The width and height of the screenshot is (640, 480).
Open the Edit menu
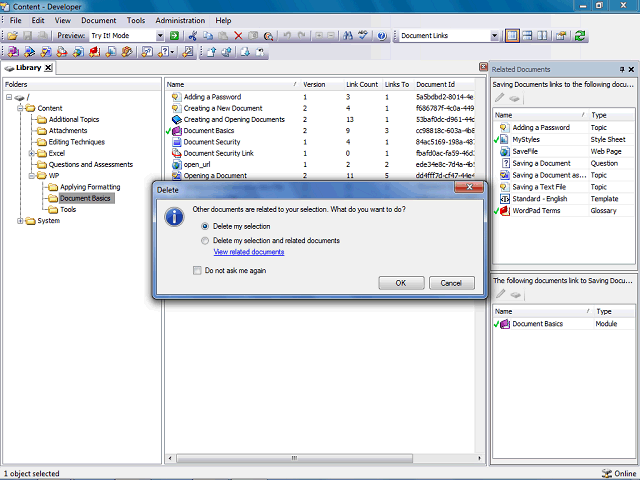pos(38,20)
